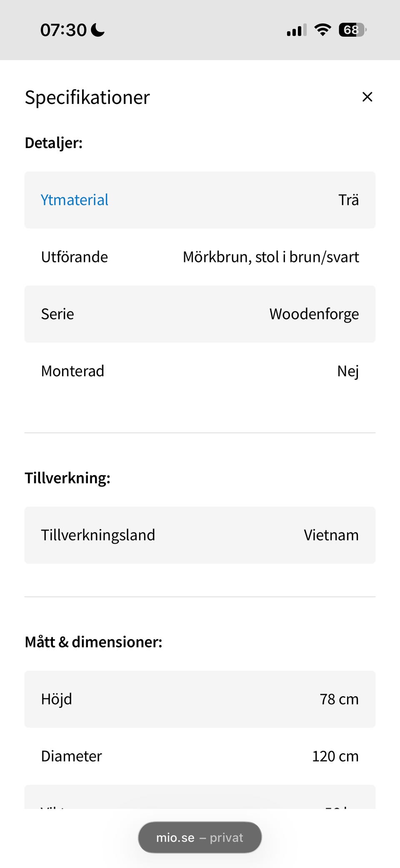Click the Monterad row label

[x=72, y=371]
